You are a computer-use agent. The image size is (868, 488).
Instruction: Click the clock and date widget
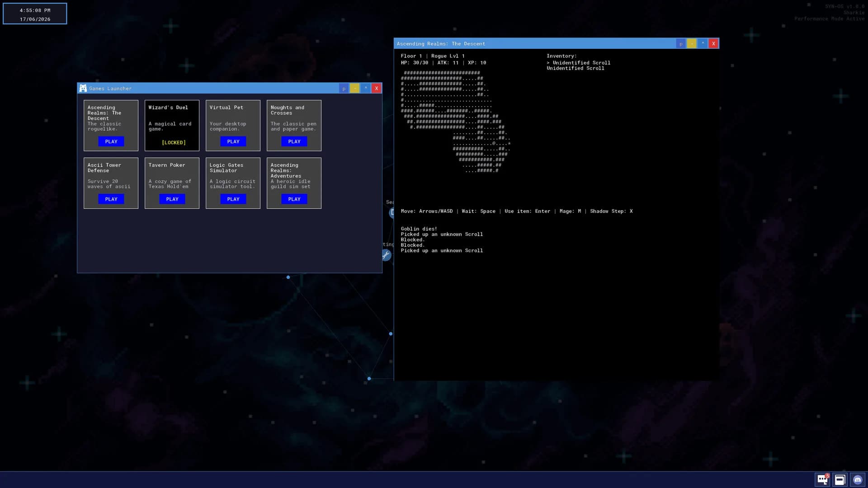(35, 14)
